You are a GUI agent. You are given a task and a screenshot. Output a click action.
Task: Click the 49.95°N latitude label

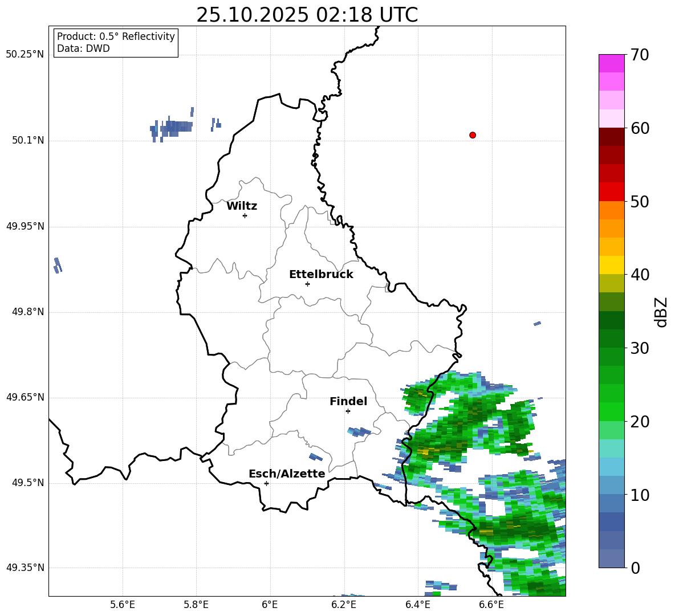pyautogui.click(x=25, y=226)
